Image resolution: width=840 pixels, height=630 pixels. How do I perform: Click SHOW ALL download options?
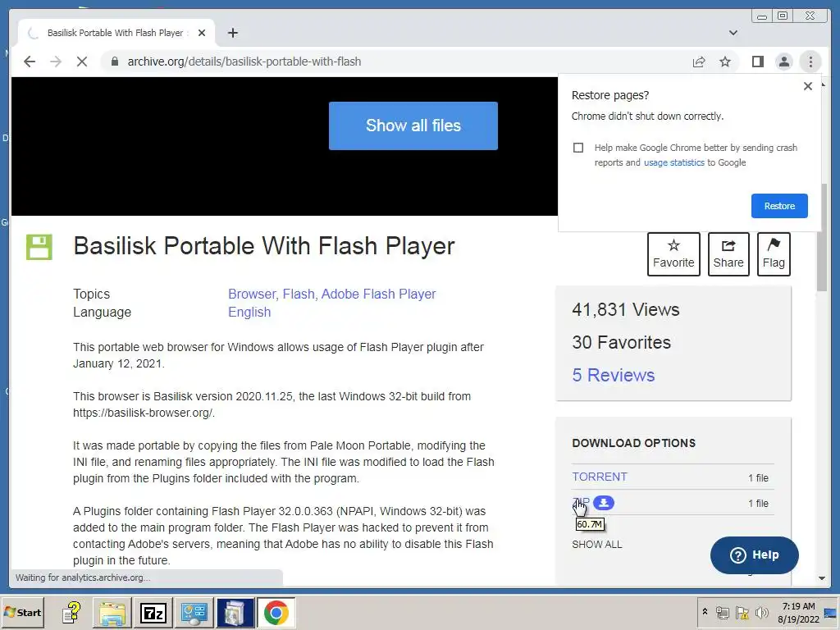tap(597, 545)
